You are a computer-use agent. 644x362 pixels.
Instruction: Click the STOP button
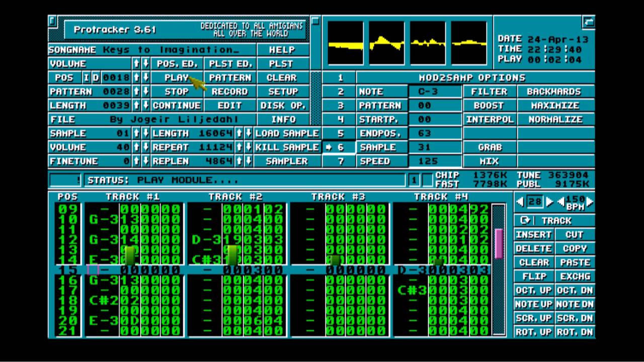[x=177, y=92]
